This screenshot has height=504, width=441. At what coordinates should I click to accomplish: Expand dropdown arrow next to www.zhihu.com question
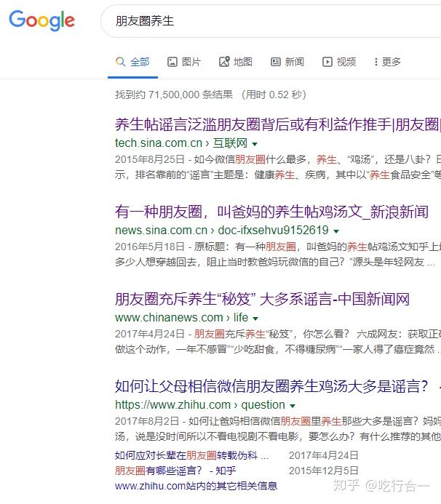pyautogui.click(x=293, y=406)
